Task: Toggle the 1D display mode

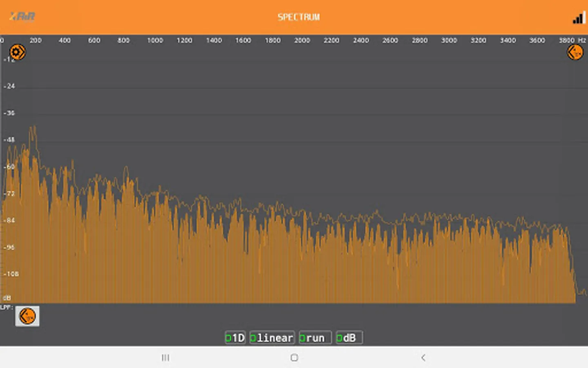Action: coord(235,338)
